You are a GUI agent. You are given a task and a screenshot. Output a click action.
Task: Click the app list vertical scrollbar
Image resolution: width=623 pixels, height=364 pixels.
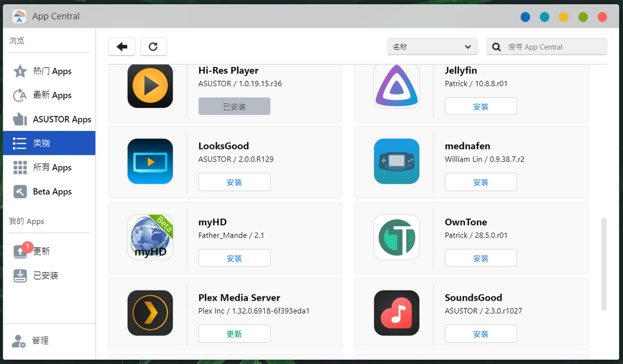click(604, 264)
